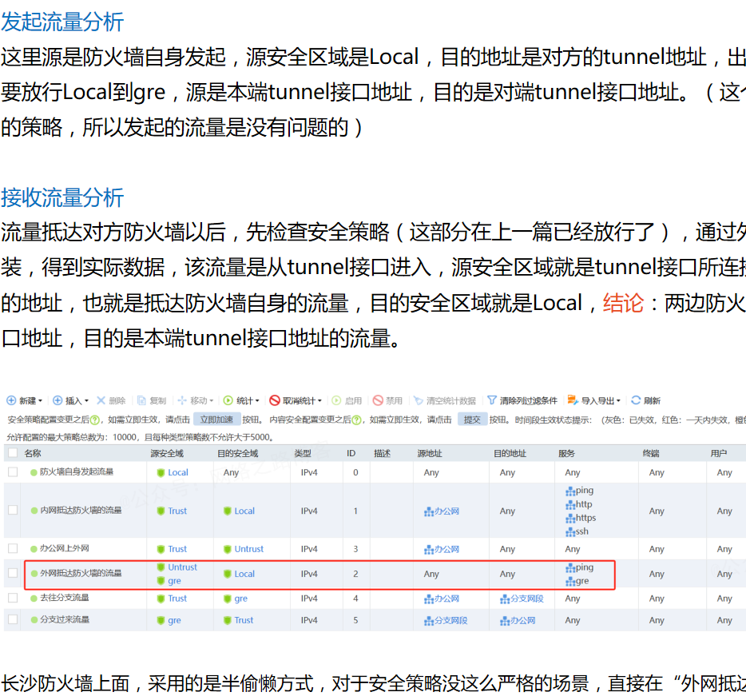Viewport: 746px width, 700px height.
Task: Open the 新建 dropdown menu
Action: click(26, 400)
